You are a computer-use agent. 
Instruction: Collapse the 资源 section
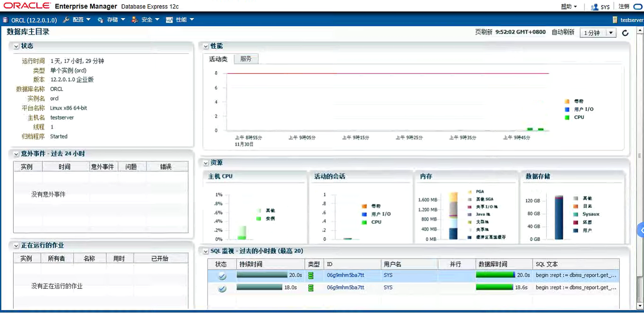pyautogui.click(x=206, y=163)
